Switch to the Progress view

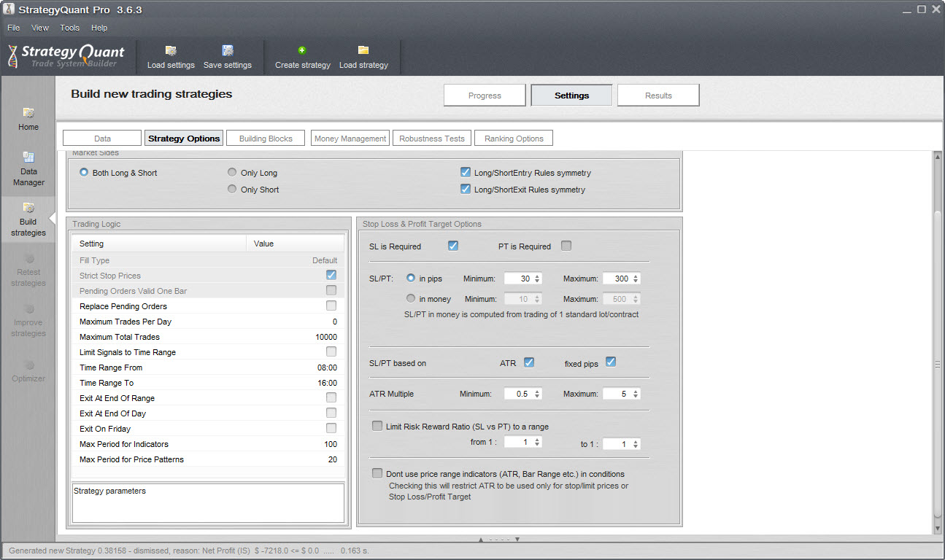click(x=485, y=96)
